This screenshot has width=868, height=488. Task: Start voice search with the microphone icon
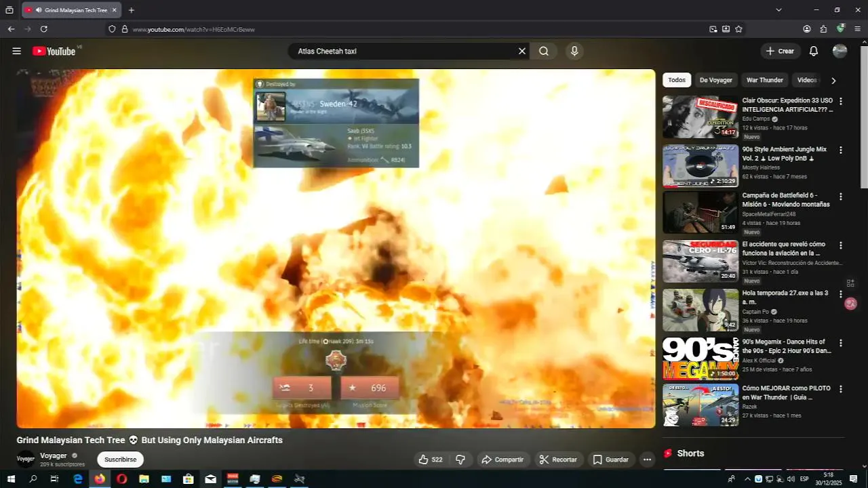[x=574, y=51]
